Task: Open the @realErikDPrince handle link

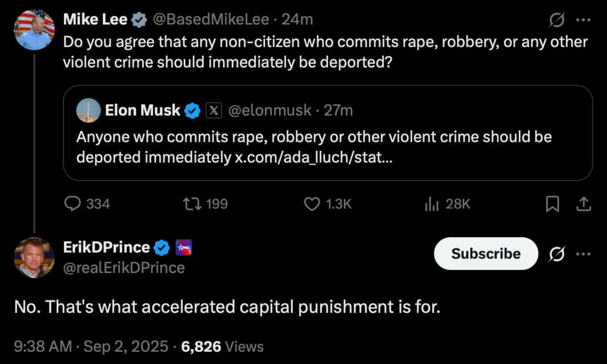Action: pyautogui.click(x=124, y=268)
